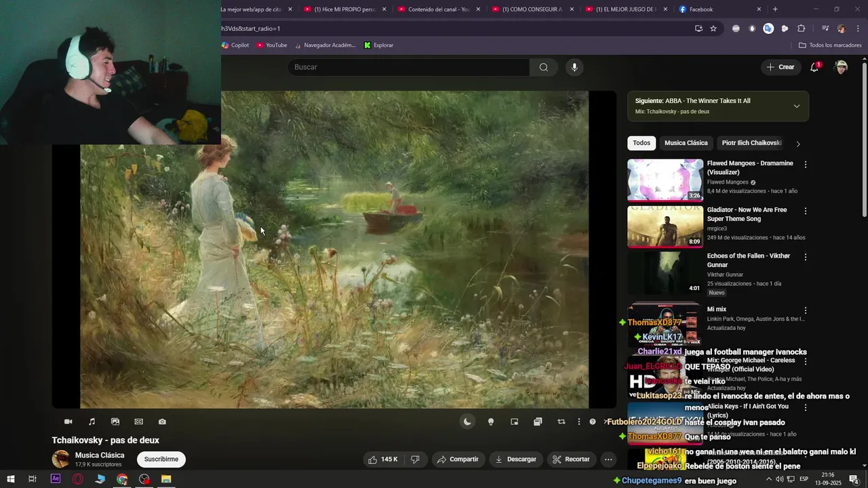
Task: Select the Piotr Ilich Chaikovski filter chip
Action: click(x=751, y=143)
